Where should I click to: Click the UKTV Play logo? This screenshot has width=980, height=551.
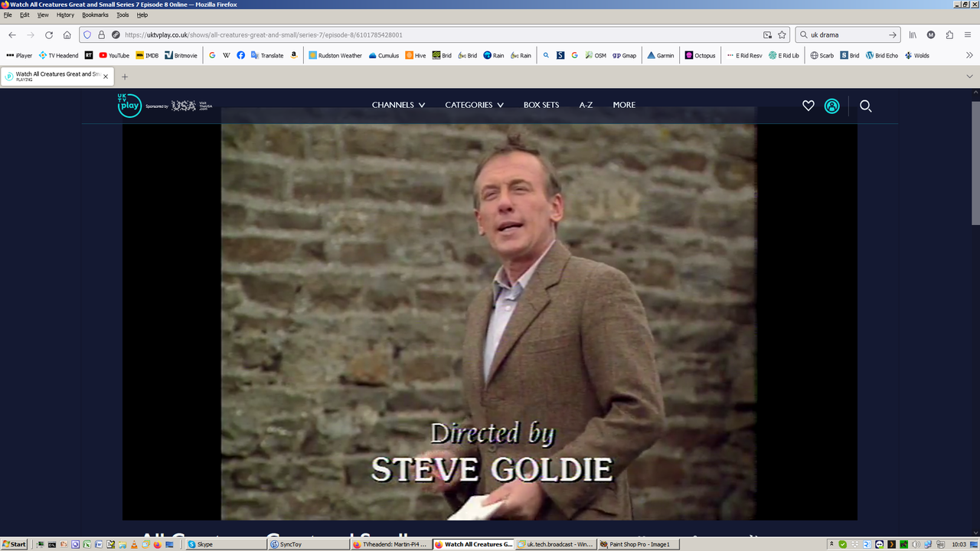click(129, 106)
